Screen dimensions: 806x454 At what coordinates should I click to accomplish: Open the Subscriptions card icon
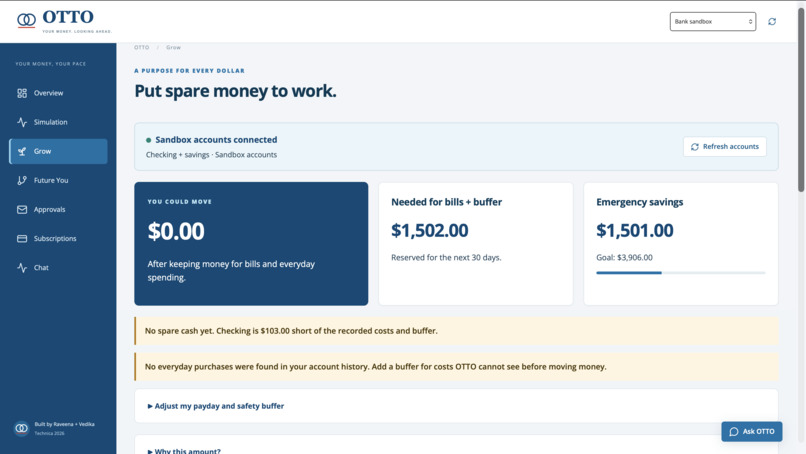pos(22,239)
